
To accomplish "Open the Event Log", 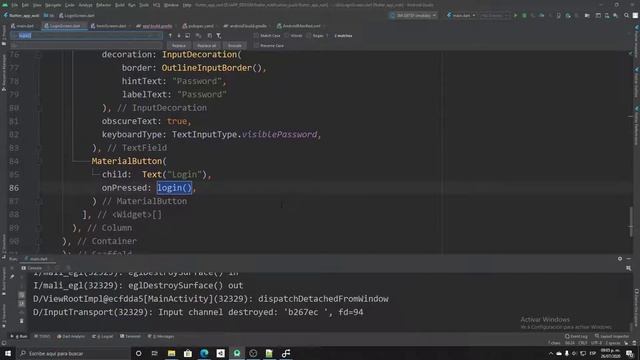I will point(576,336).
